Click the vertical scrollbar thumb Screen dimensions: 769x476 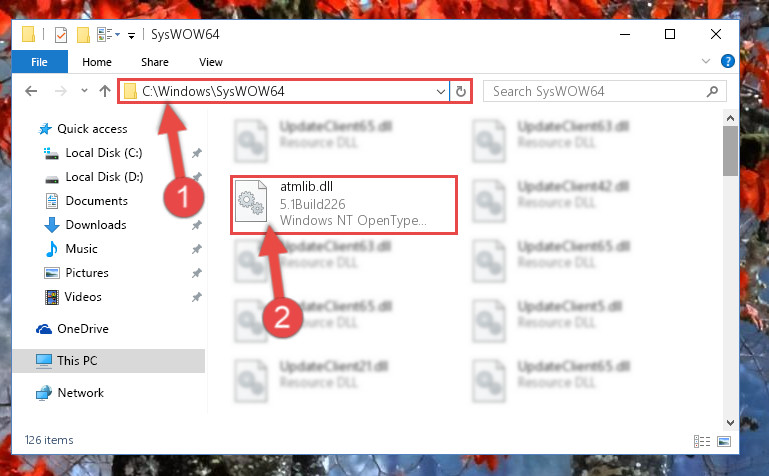coord(730,150)
